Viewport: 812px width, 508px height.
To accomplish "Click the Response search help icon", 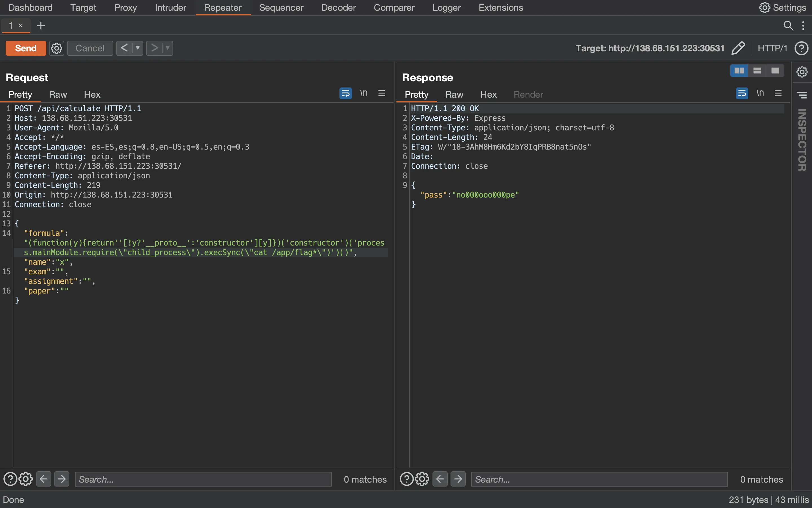I will pyautogui.click(x=407, y=479).
